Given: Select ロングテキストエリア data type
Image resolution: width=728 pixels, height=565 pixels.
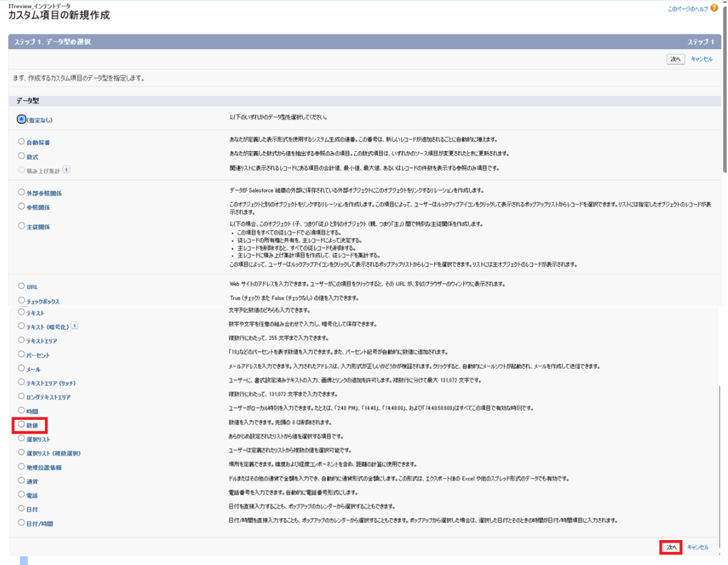Looking at the screenshot, I should tap(22, 396).
